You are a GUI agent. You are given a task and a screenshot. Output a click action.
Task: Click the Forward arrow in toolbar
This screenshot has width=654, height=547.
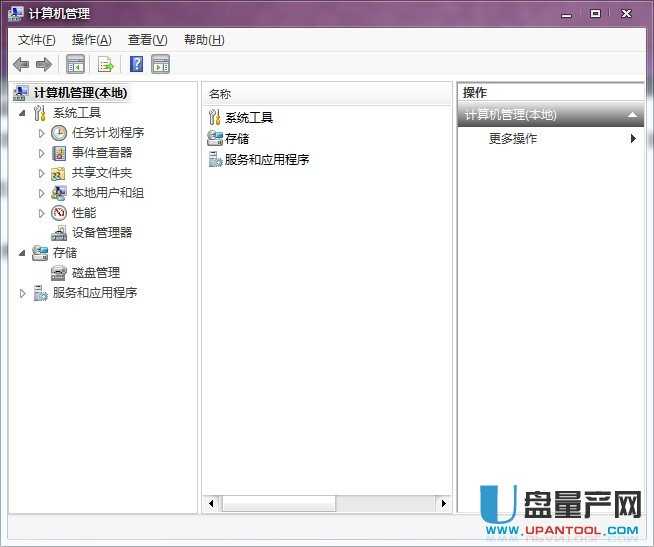(x=43, y=65)
